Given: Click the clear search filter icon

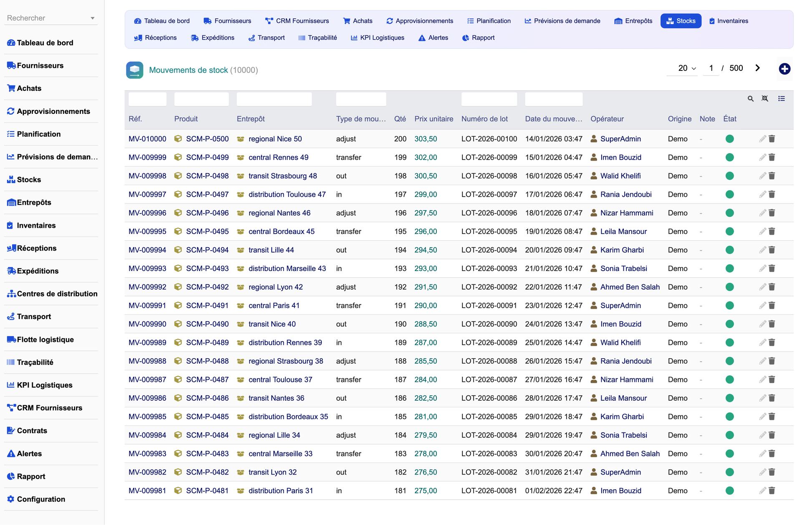Looking at the screenshot, I should [x=765, y=99].
